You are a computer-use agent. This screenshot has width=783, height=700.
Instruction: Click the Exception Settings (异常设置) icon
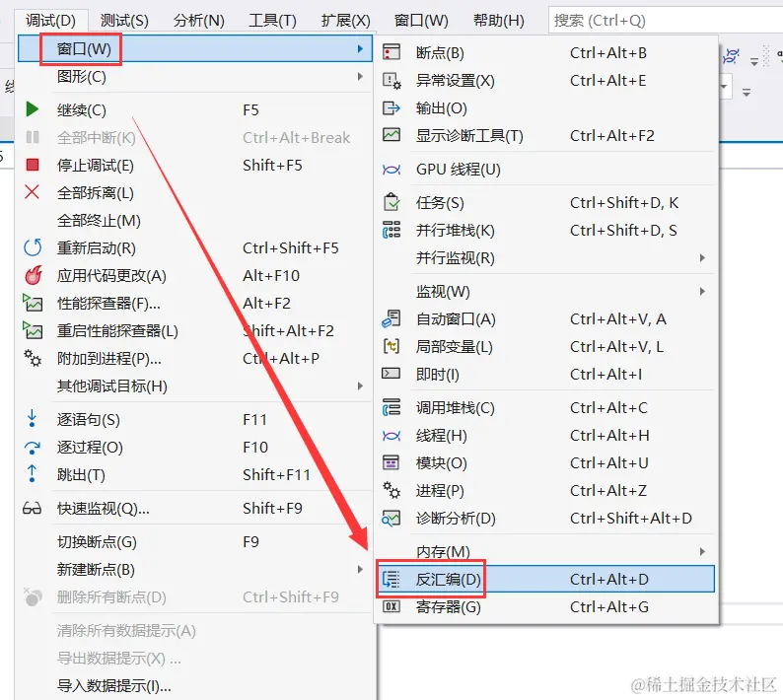[x=391, y=81]
